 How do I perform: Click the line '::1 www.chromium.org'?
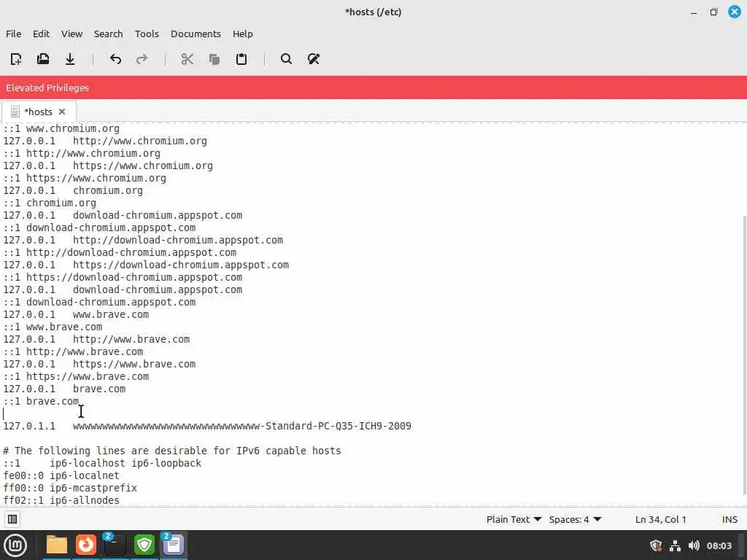(61, 128)
